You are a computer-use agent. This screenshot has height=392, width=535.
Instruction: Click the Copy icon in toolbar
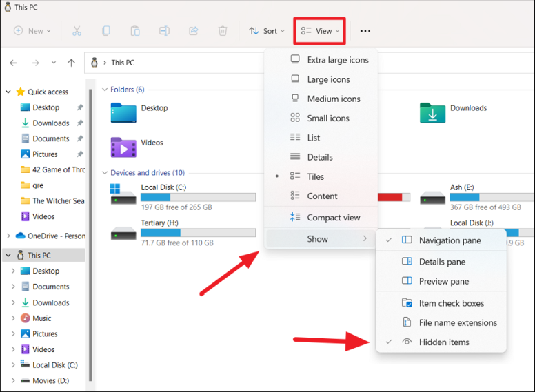point(106,31)
